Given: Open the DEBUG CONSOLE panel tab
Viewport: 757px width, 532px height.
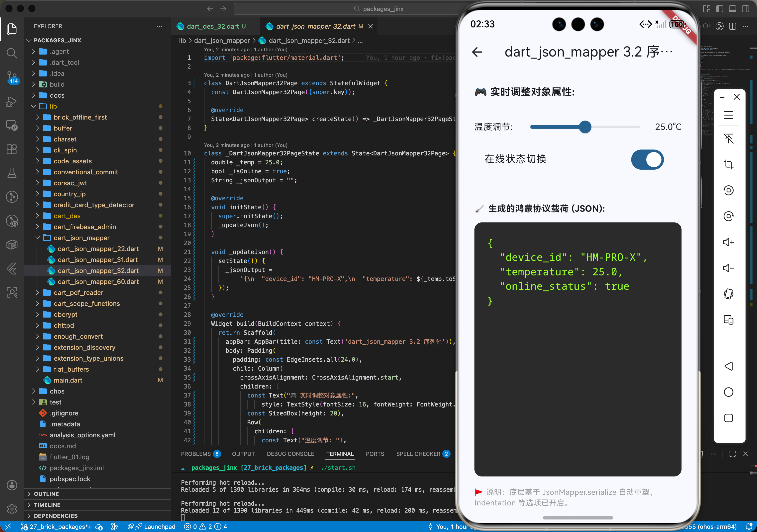Looking at the screenshot, I should pos(290,454).
